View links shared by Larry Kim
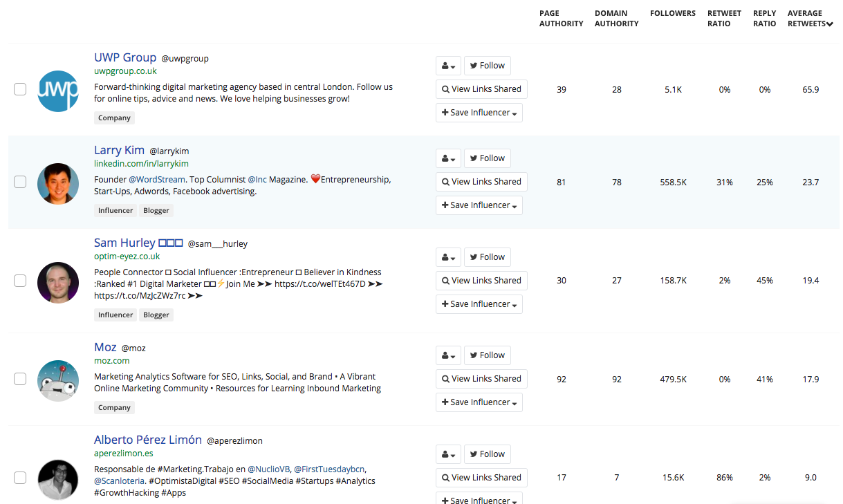Screen dimensions: 843x504 (x=481, y=182)
